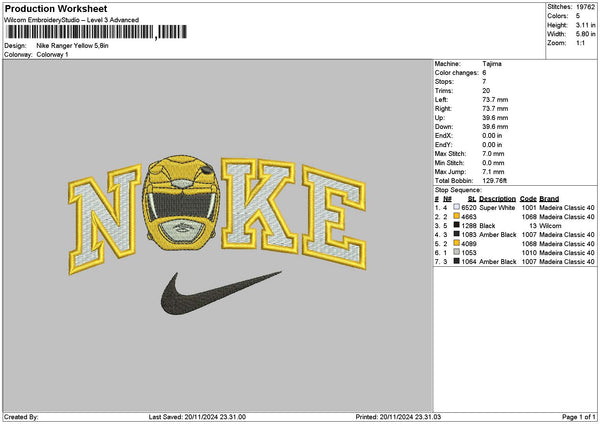Viewport: 600px width, 424px height.
Task: Select the yellow swatch beside stitch count 4089
Action: coord(456,243)
